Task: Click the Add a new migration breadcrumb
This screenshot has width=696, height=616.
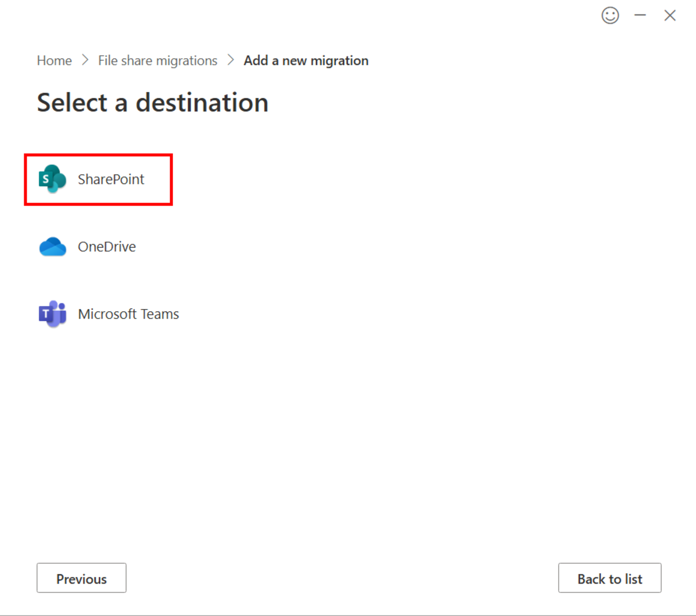Action: (305, 60)
